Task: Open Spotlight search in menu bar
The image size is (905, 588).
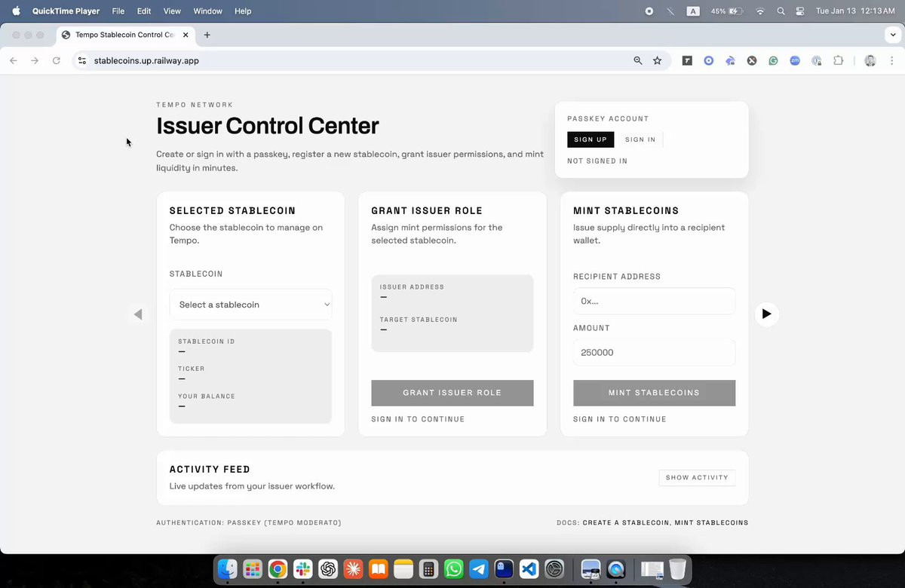Action: pos(781,11)
